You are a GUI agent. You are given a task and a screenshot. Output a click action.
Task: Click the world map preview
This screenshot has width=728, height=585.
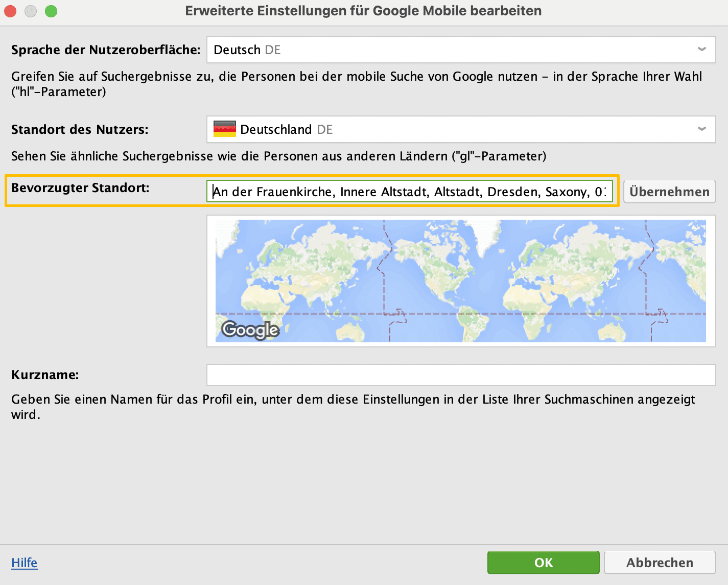point(461,281)
